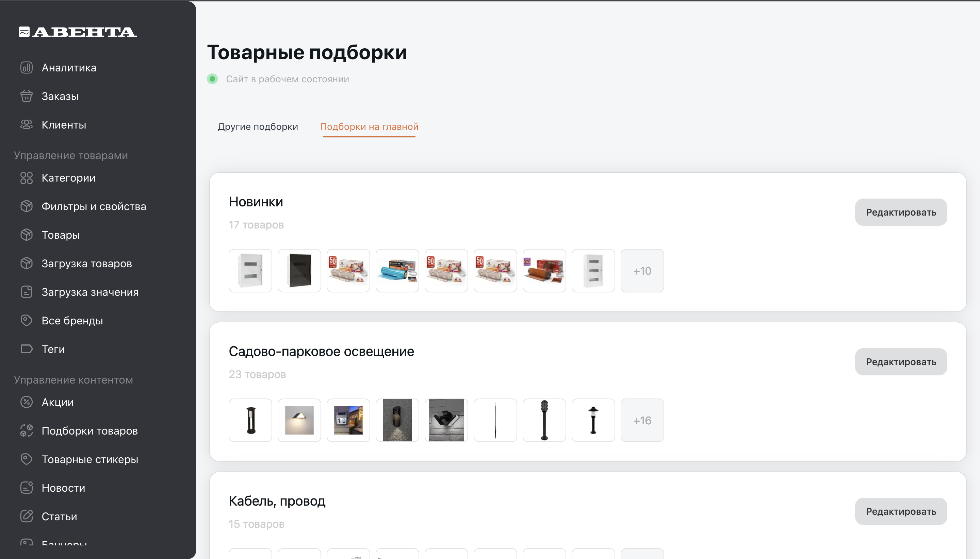Image resolution: width=980 pixels, height=559 pixels.
Task: Click the Заказы basket icon
Action: [x=27, y=96]
